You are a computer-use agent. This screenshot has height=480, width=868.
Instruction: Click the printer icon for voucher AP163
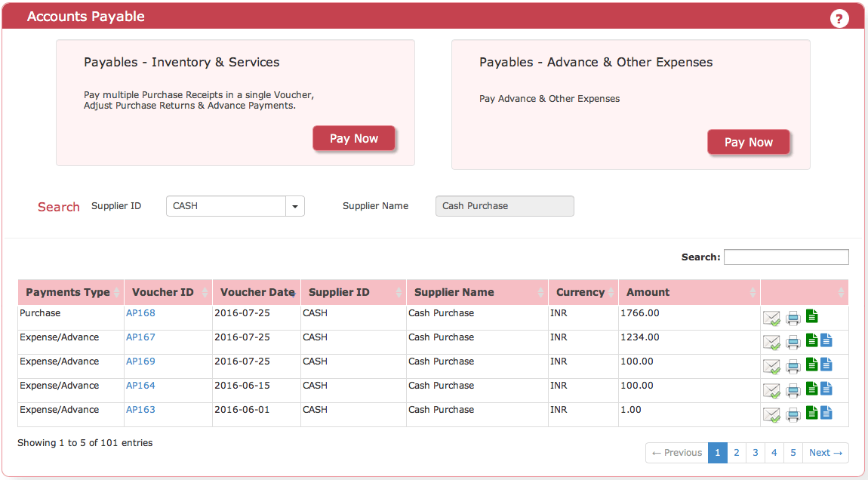[x=793, y=414]
